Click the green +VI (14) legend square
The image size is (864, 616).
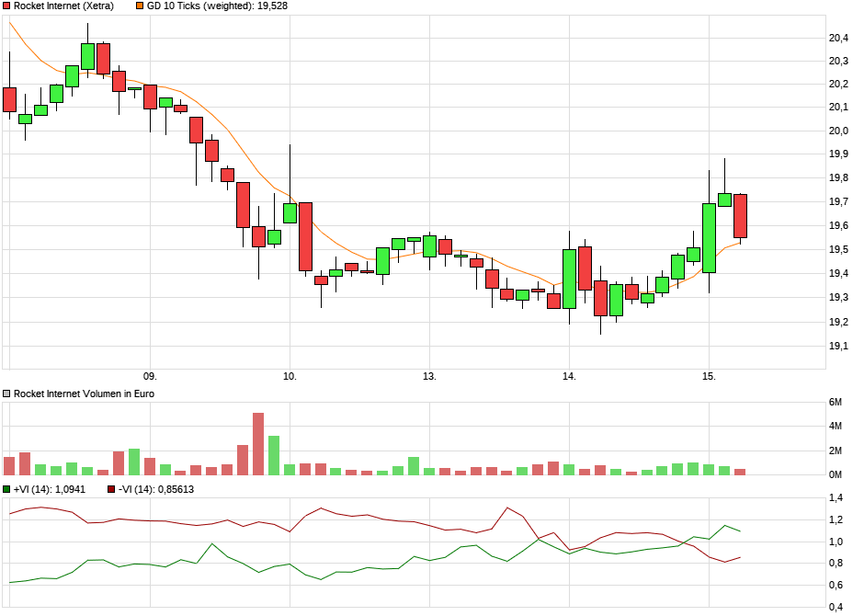7,490
